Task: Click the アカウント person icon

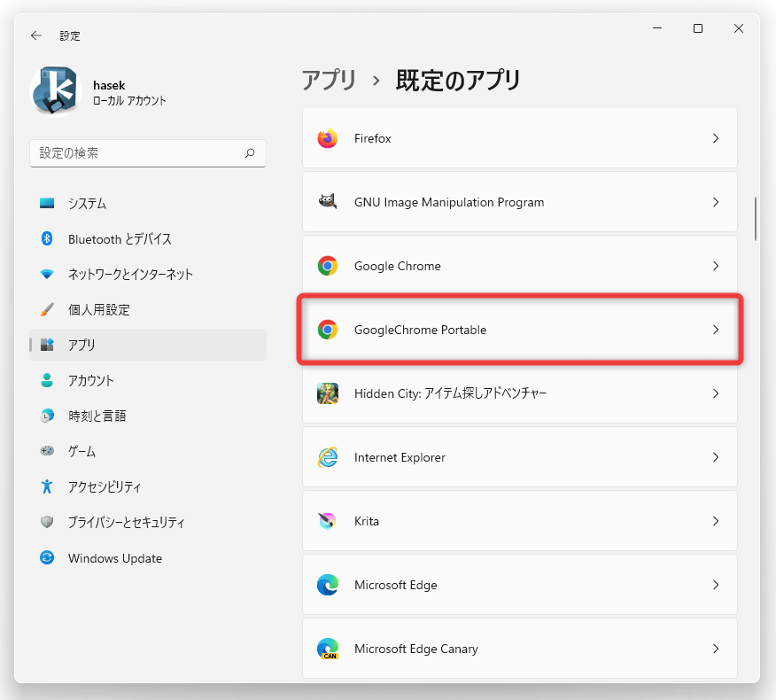Action: pyautogui.click(x=47, y=380)
